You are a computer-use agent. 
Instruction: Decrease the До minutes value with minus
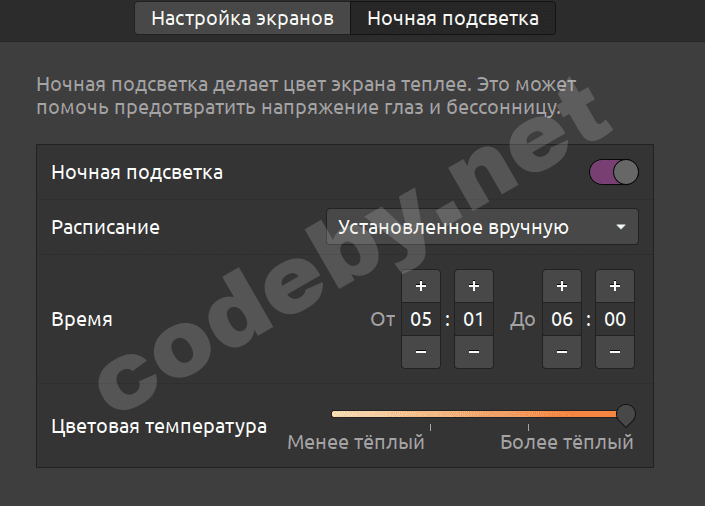pyautogui.click(x=615, y=352)
